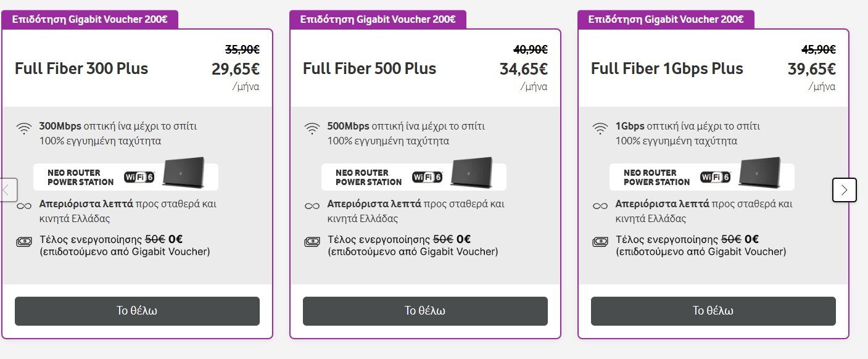Click the infinity icon in Full Fiber 1Gbps Plus card

point(600,205)
